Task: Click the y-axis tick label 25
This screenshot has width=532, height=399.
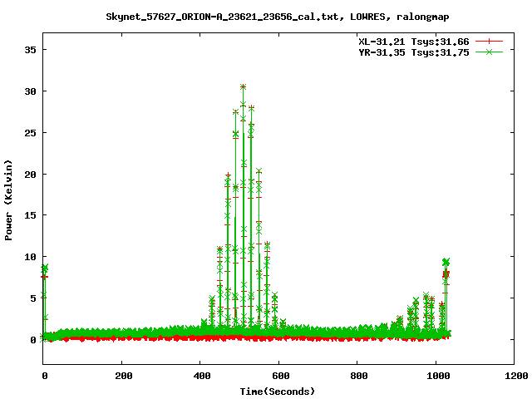Action: pos(30,133)
